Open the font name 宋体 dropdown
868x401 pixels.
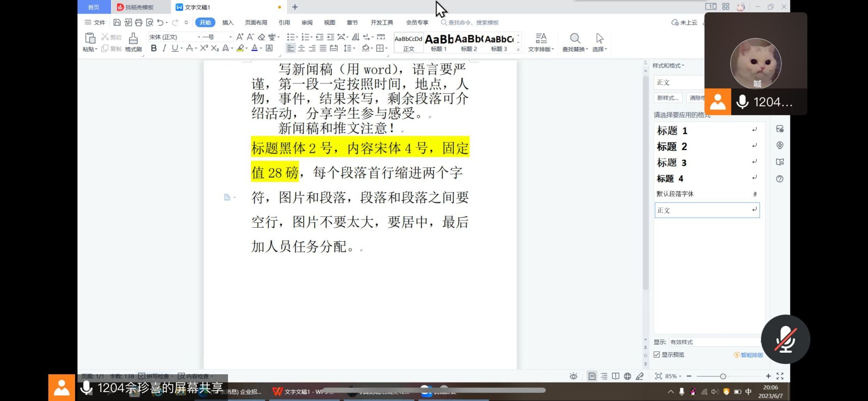tap(199, 37)
